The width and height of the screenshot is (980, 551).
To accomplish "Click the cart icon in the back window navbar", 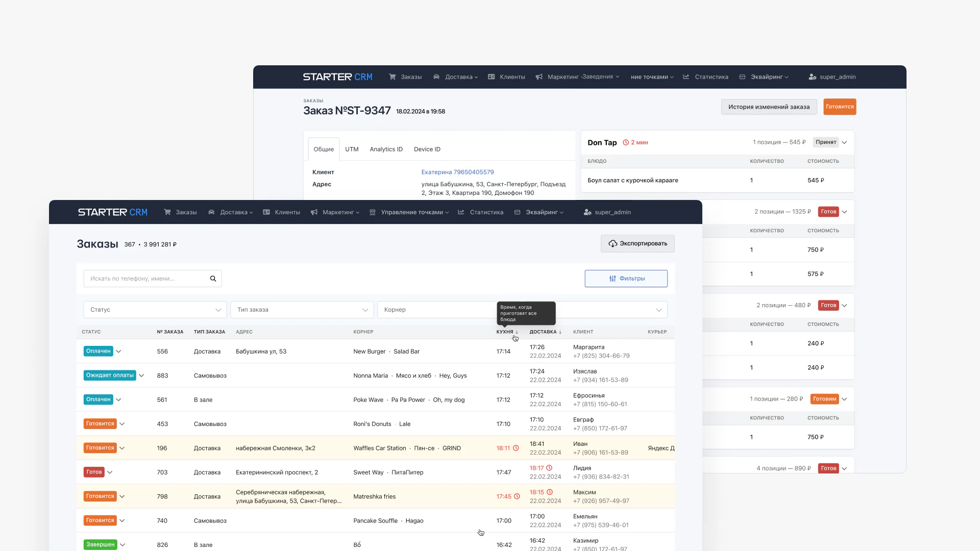I will pyautogui.click(x=393, y=77).
